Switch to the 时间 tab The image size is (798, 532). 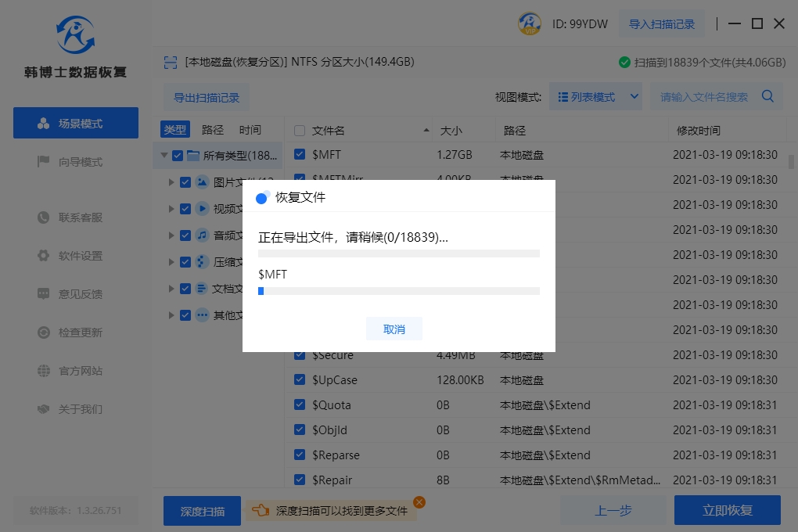250,130
